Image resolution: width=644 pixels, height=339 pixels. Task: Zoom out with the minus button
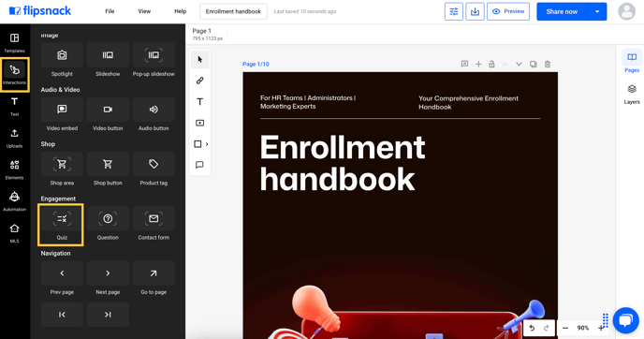(x=565, y=328)
